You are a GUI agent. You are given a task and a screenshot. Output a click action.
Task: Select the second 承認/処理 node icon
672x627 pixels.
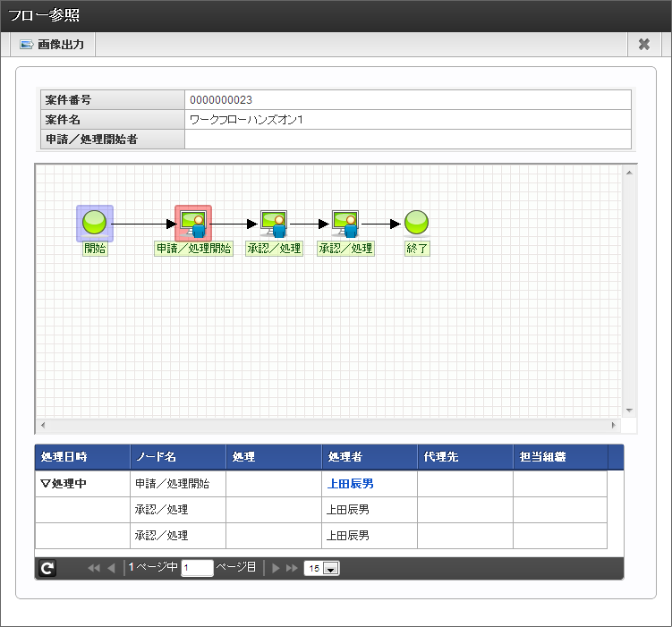346,224
